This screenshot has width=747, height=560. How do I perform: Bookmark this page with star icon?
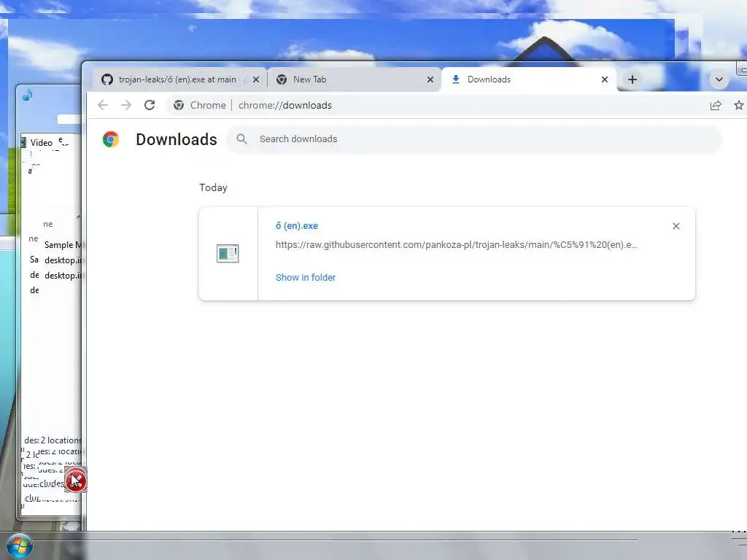(738, 105)
